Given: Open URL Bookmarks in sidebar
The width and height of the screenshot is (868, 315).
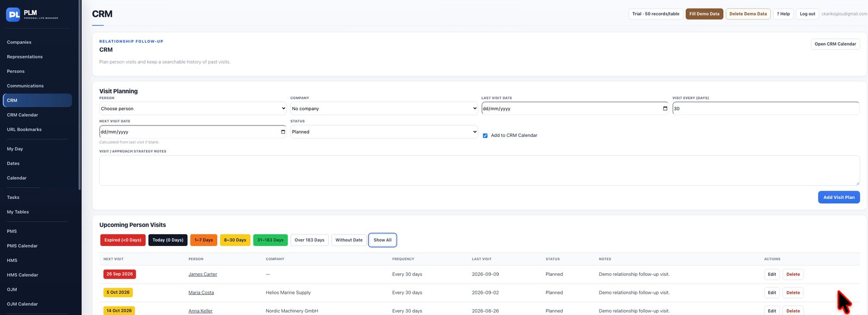Looking at the screenshot, I should (x=24, y=130).
